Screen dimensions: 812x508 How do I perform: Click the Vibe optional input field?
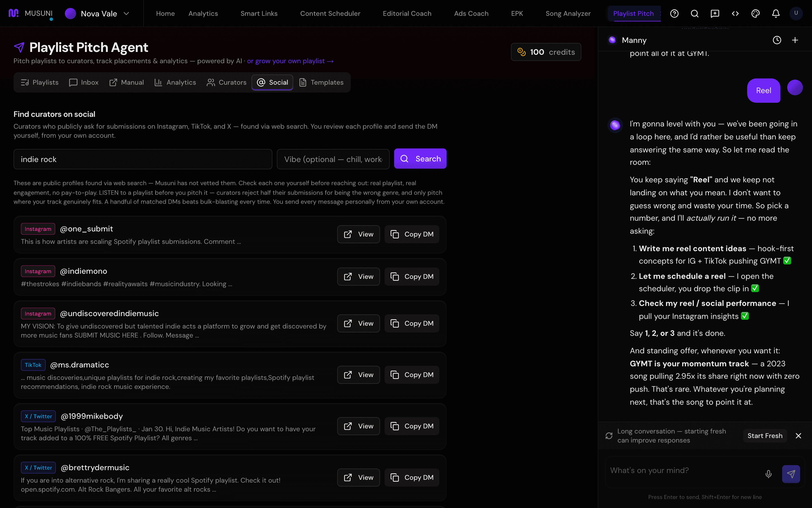(x=333, y=159)
